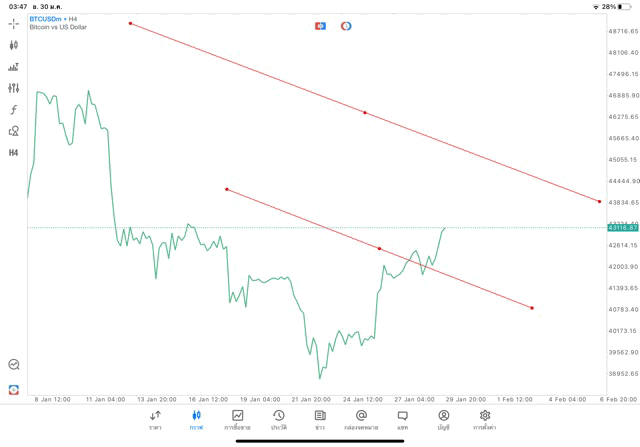Open the drawing objects shapes tool
Viewport: 640px width, 447px height.
point(14,131)
